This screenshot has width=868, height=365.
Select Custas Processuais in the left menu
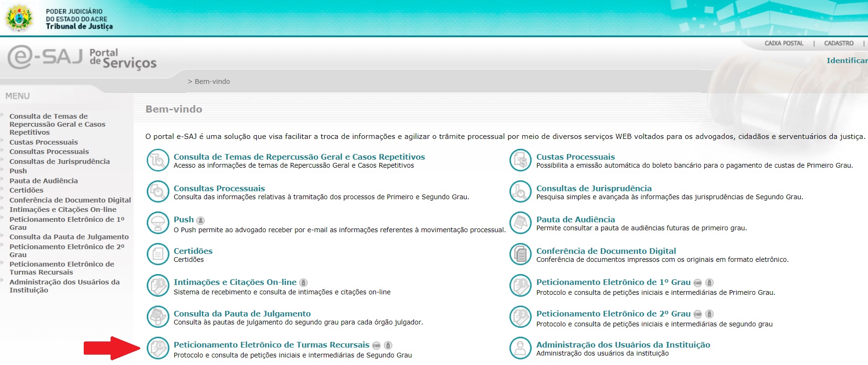[x=44, y=142]
